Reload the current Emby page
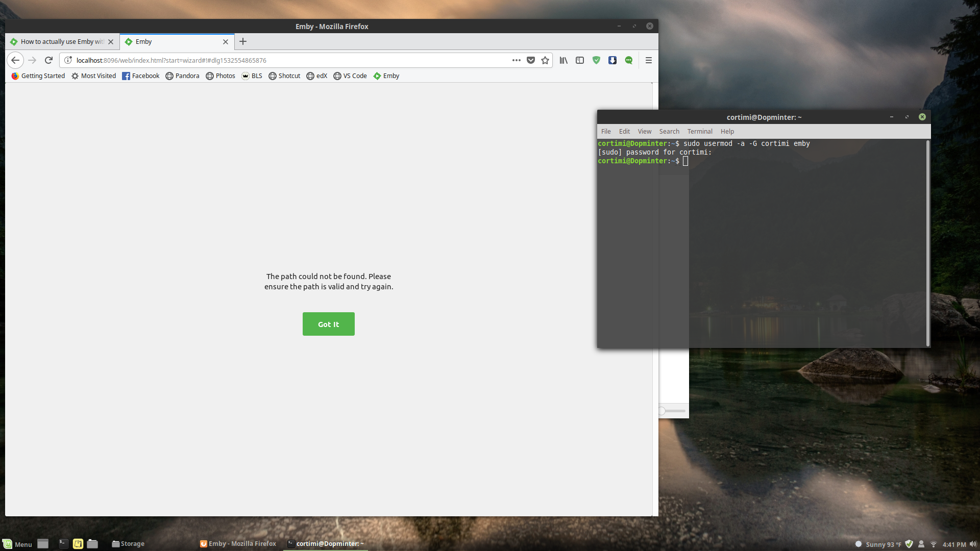Screen dimensions: 980x551 pyautogui.click(x=48, y=60)
